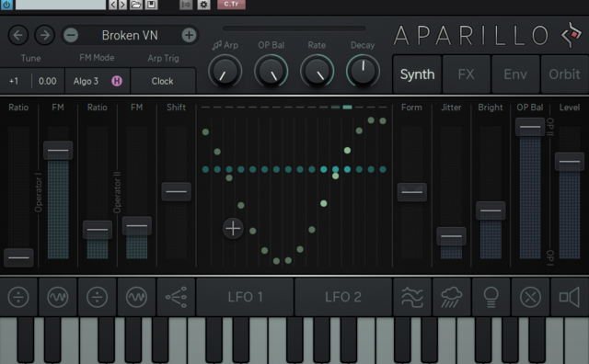Viewport: 589px width, 364px height.
Task: Switch to the FX tab
Action: point(467,74)
